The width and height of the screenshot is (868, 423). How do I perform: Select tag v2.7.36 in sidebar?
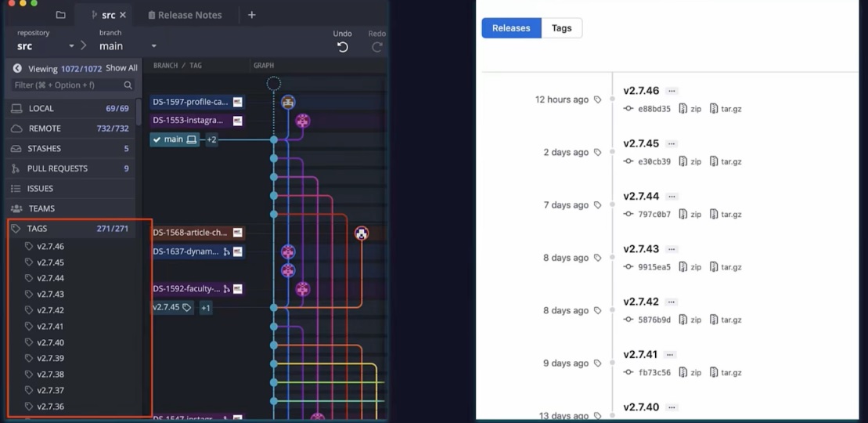[50, 407]
